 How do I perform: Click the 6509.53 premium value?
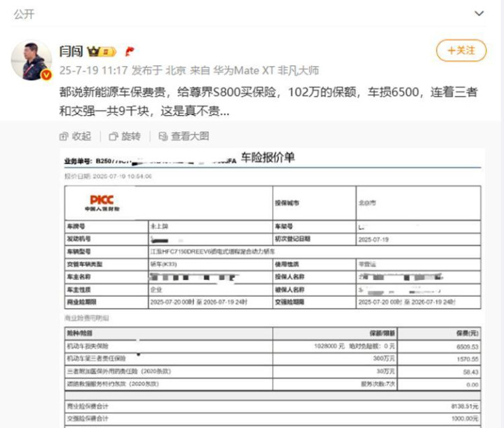(x=468, y=347)
